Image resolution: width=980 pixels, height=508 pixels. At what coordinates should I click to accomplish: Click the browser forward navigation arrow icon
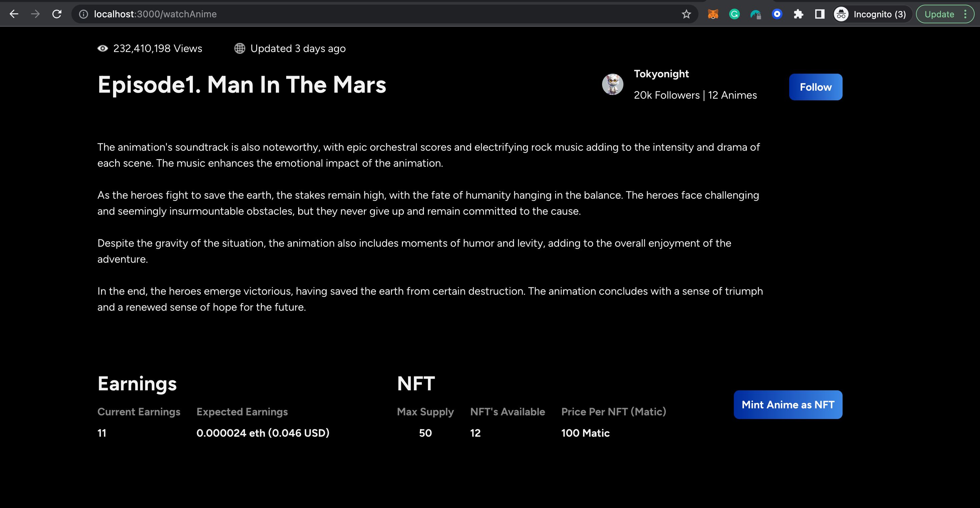click(x=36, y=14)
